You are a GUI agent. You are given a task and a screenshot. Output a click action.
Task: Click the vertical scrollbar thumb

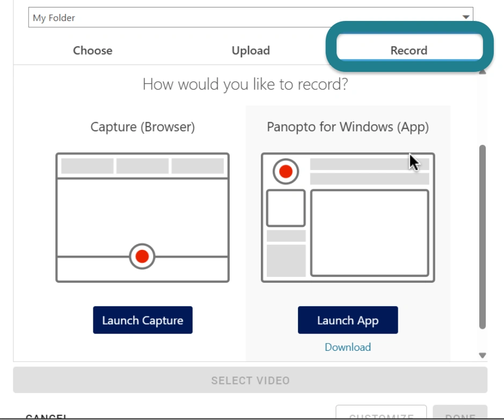pyautogui.click(x=482, y=237)
